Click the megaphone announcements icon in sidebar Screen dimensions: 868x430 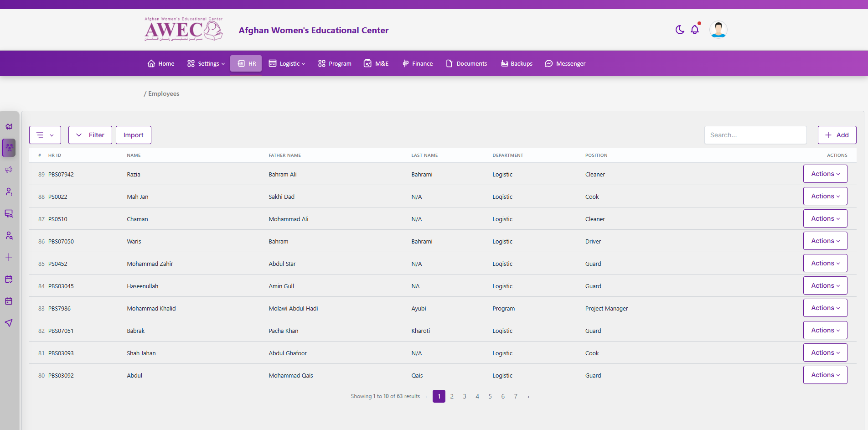9,170
